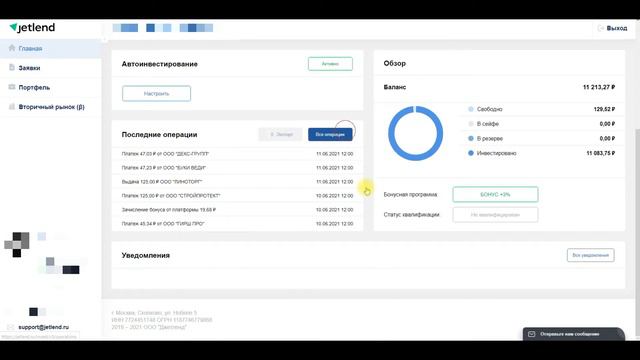Viewport: 640px width, 360px height.
Task: Click the free amount 129,52 ₽
Action: [x=604, y=109]
